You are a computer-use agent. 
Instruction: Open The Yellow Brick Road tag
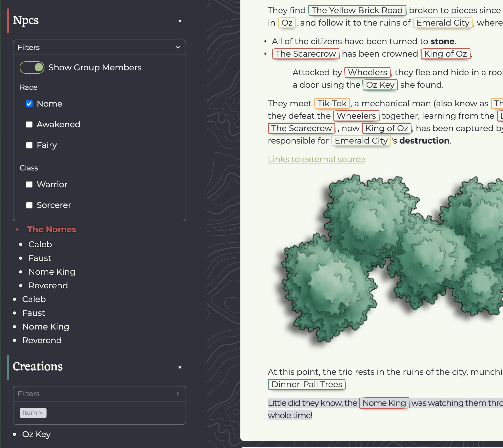click(357, 10)
